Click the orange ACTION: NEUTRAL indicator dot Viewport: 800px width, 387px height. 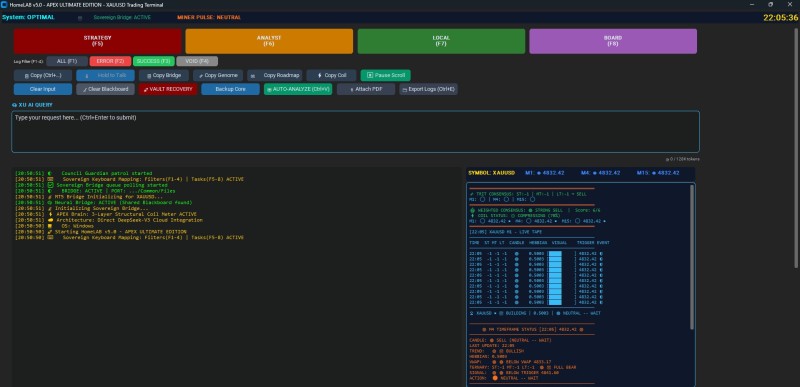(495, 378)
